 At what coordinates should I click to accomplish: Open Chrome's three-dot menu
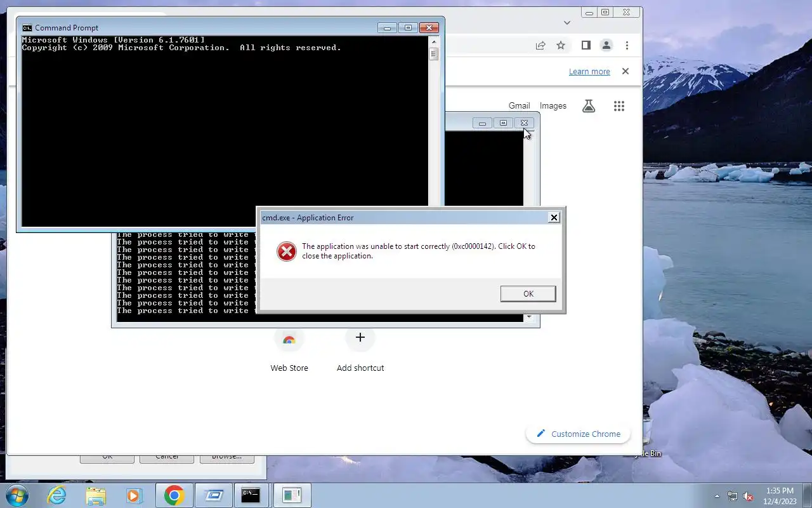(x=627, y=46)
